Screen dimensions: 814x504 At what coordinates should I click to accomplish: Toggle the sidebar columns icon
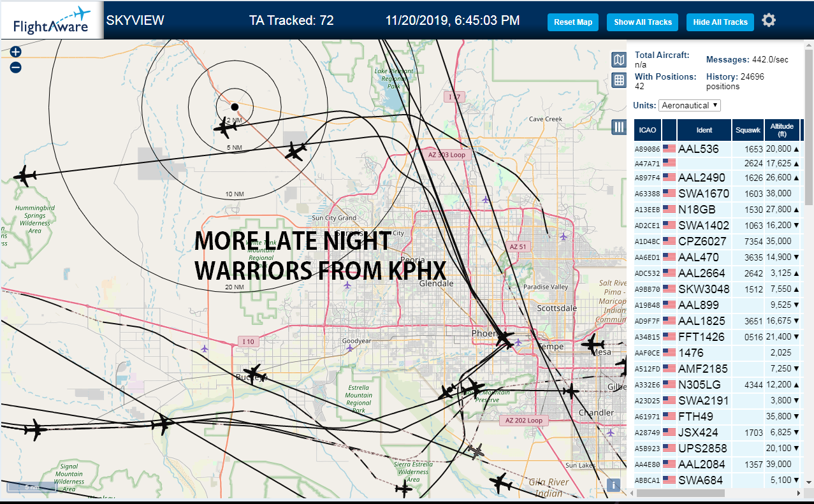pyautogui.click(x=618, y=127)
